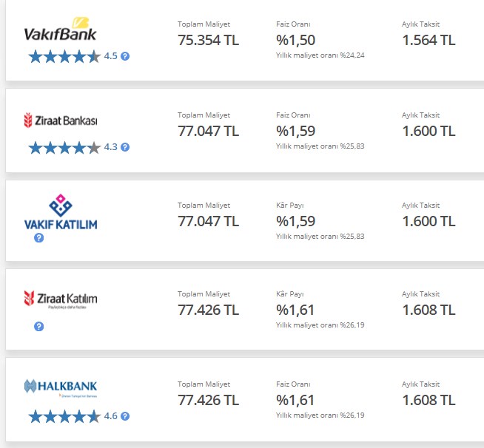Click Vakıf Katılım Kâr Payı %1,59
Screen dimensions: 484x448
tap(296, 221)
